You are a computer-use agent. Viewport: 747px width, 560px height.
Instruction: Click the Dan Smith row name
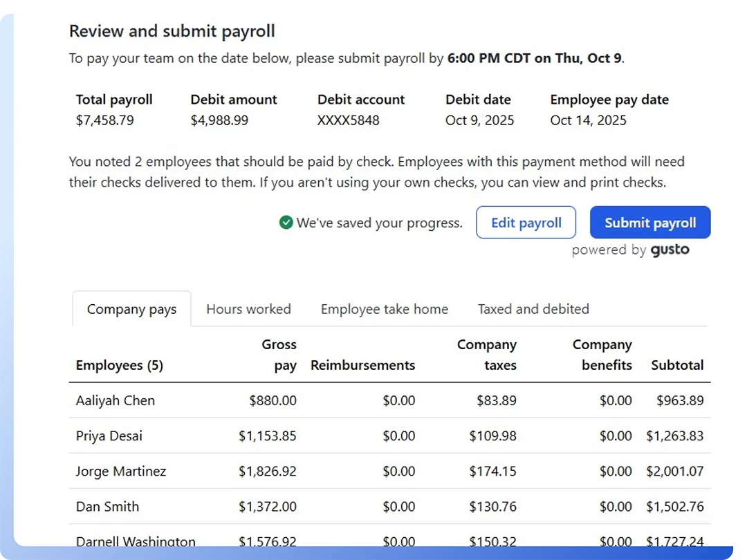point(107,507)
